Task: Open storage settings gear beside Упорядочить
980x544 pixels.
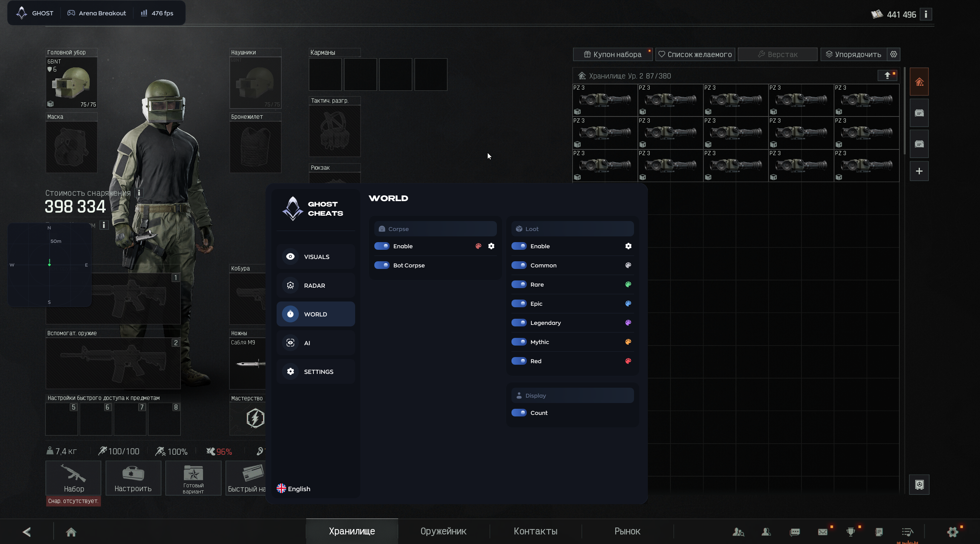Action: click(894, 54)
